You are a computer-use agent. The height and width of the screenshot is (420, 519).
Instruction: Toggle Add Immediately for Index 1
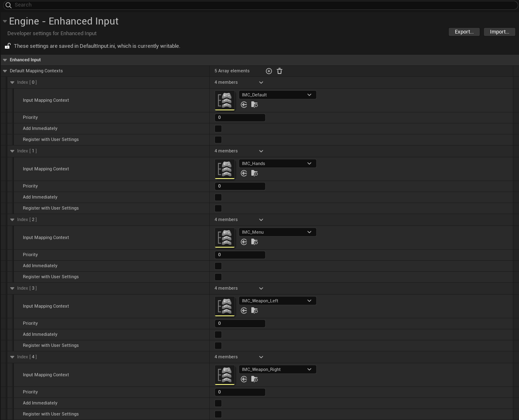(x=218, y=197)
